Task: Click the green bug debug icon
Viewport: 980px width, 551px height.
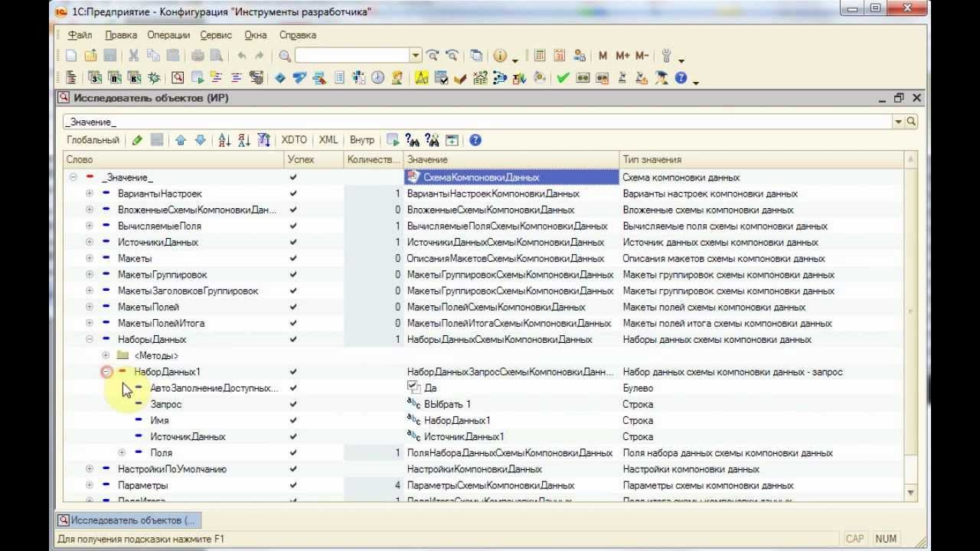Action: pos(154,77)
